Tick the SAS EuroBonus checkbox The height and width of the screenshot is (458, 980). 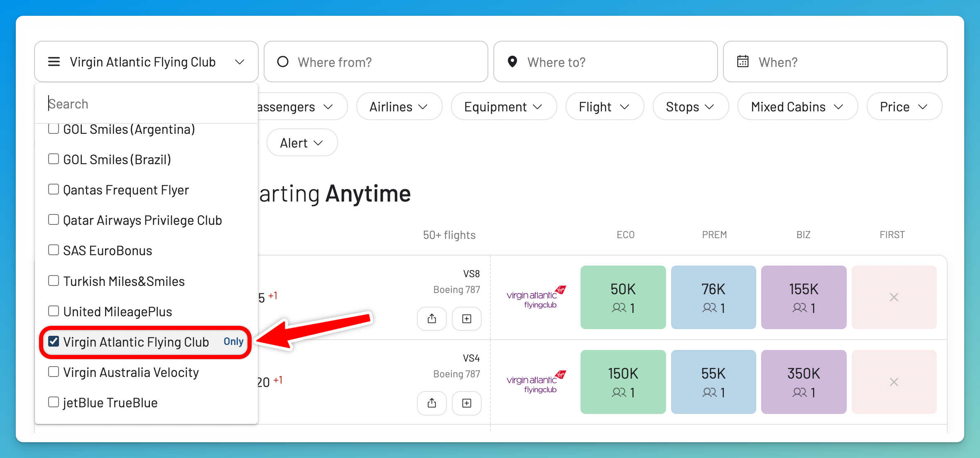point(54,250)
